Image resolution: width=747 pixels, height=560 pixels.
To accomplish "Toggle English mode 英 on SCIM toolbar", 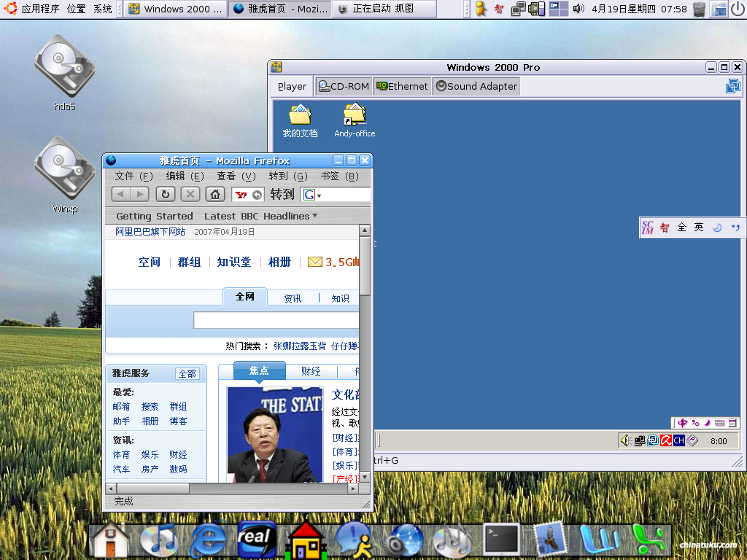I will pos(699,227).
